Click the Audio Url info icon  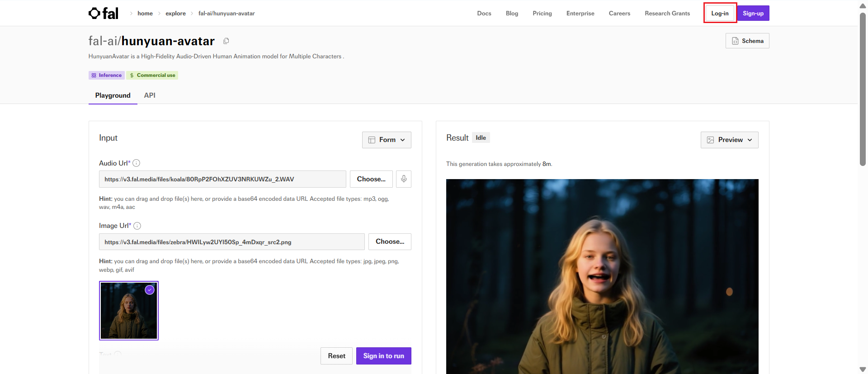137,163
